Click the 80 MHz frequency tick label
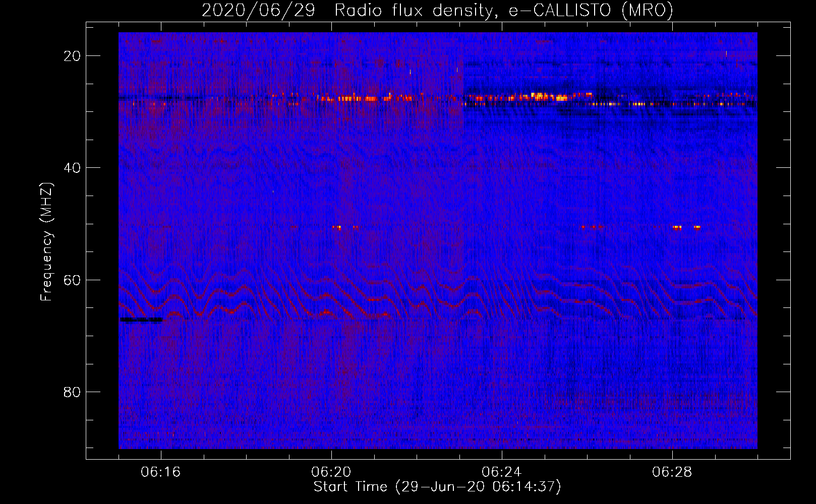This screenshot has width=816, height=504. 72,392
